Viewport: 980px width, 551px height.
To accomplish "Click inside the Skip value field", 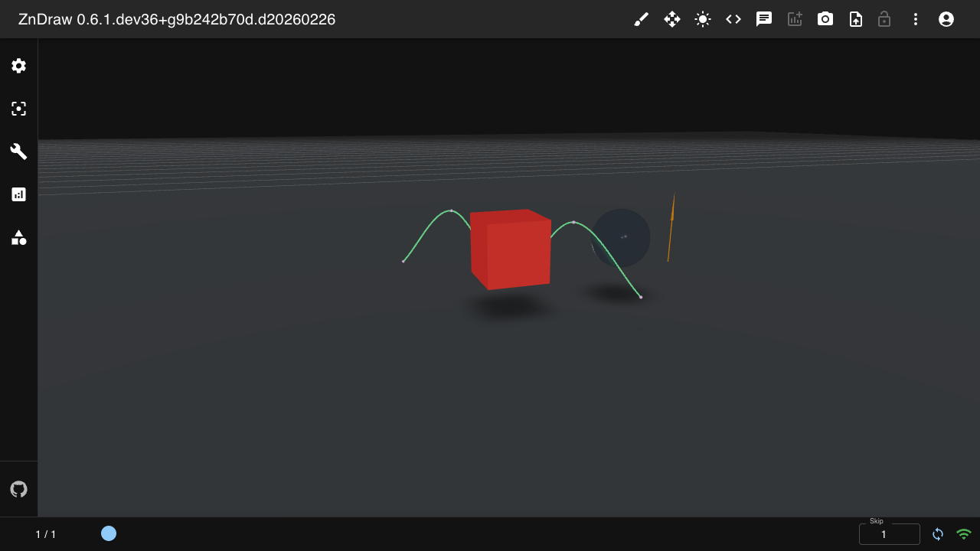I will tap(890, 533).
